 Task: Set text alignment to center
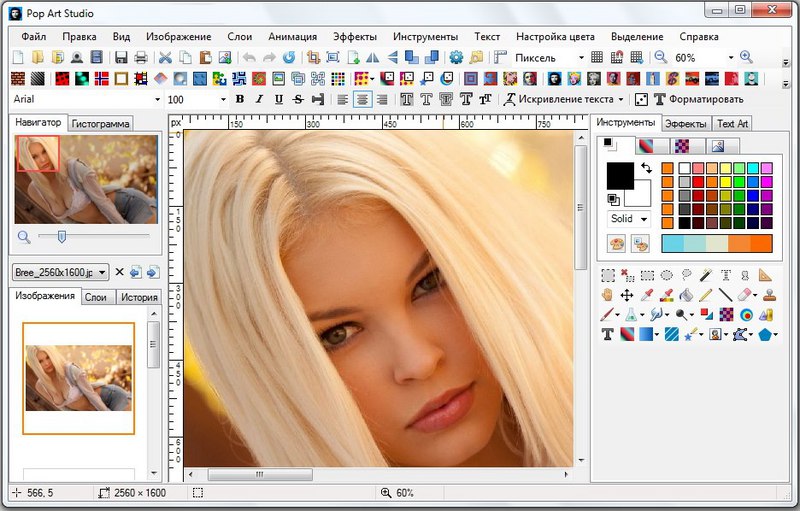coord(362,99)
